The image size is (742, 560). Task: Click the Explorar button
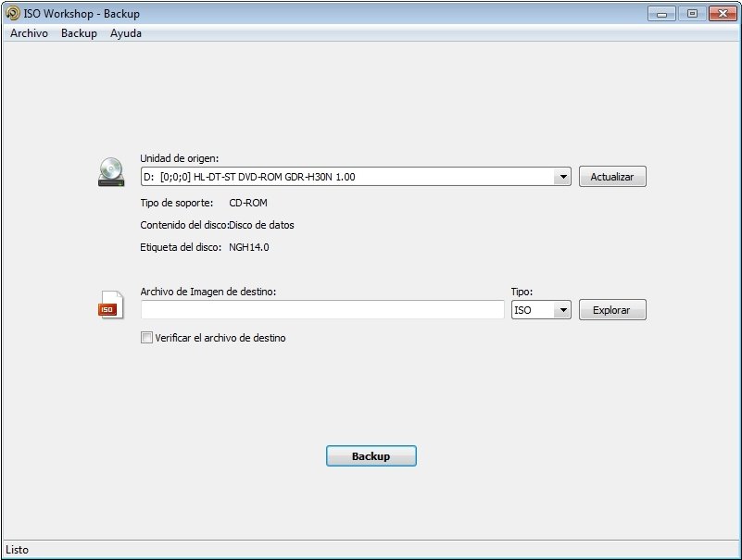coord(612,310)
